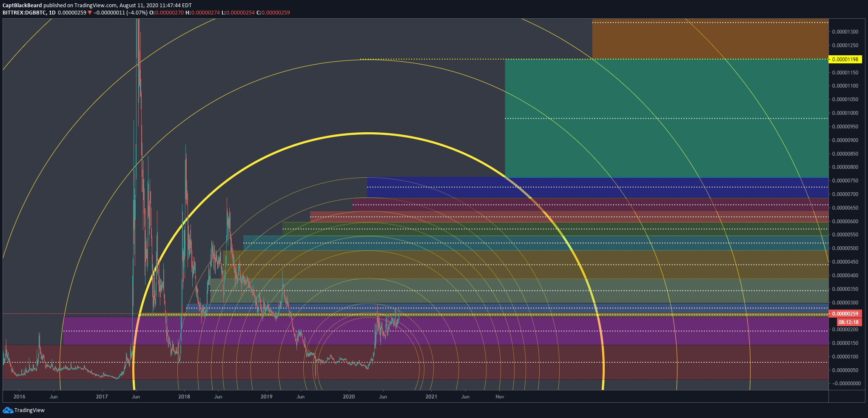Click the 0.00000200 price axis value
The width and height of the screenshot is (868, 418).
pos(845,330)
